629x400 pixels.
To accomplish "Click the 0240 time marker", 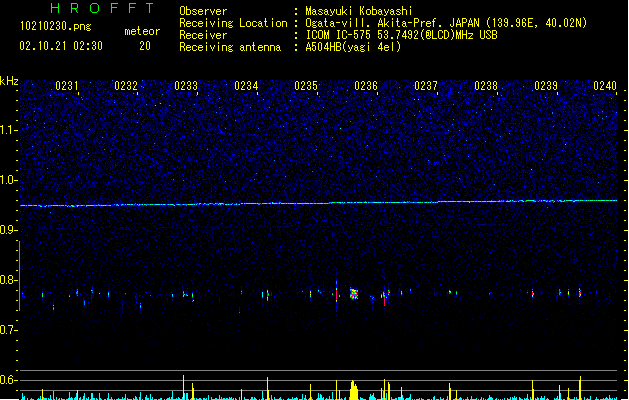I will point(605,86).
